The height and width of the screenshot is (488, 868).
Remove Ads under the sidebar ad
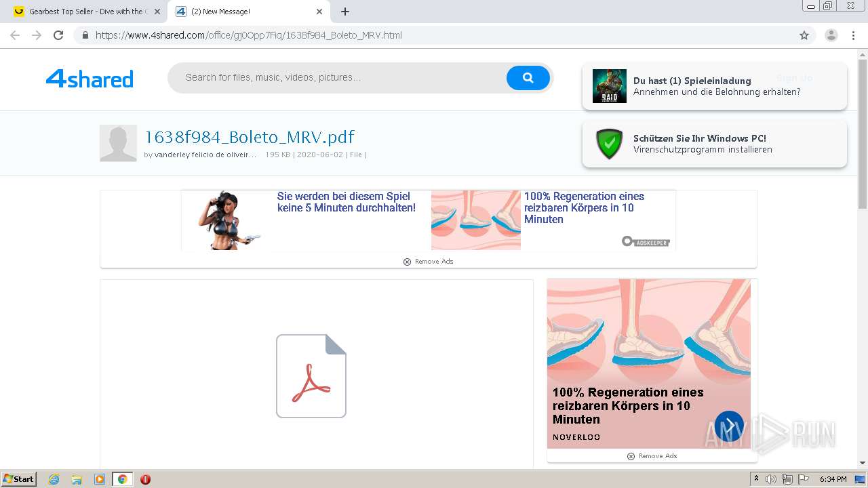click(x=652, y=456)
